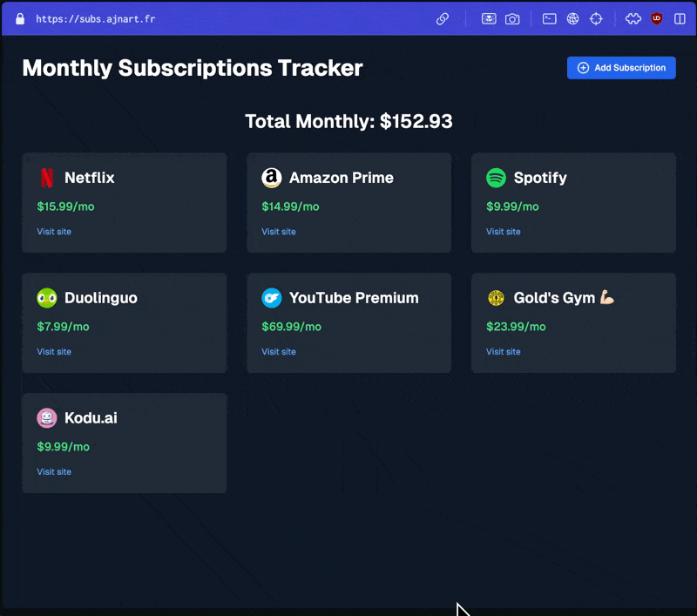Click the globe icon in toolbar
The height and width of the screenshot is (616, 697).
pos(572,18)
